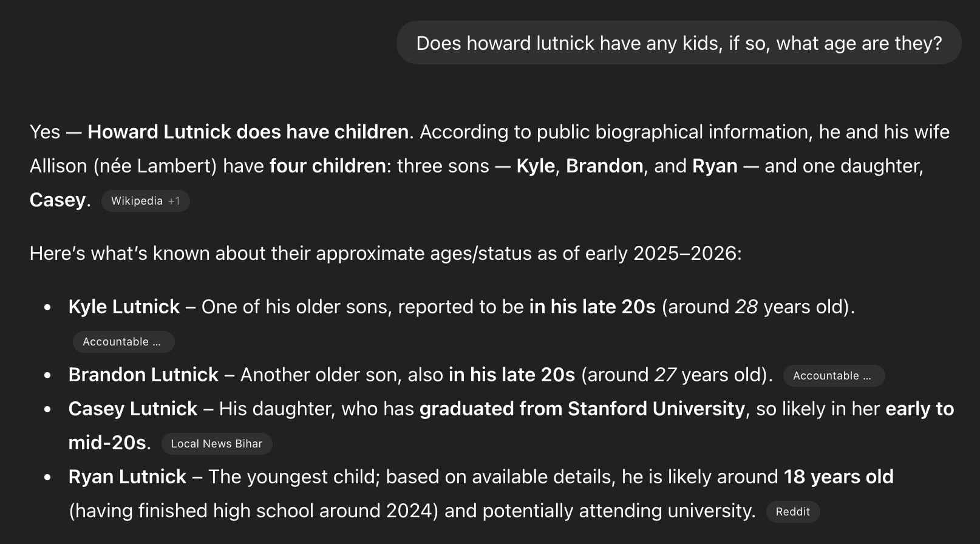
Task: Click the bold 'Ryan' name in the first paragraph
Action: [715, 166]
